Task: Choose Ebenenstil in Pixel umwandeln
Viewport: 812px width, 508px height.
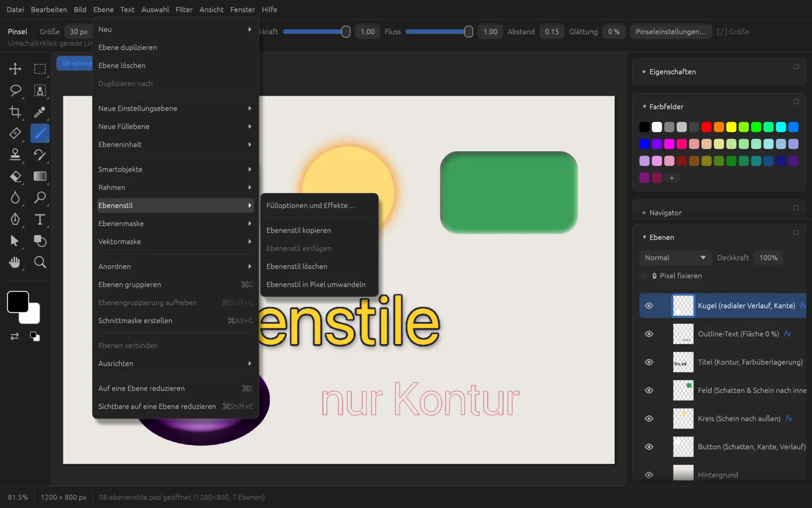Action: pyautogui.click(x=319, y=284)
